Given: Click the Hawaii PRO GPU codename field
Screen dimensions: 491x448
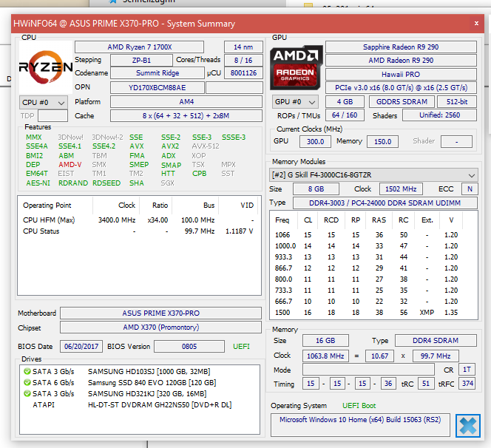Looking at the screenshot, I should (x=401, y=74).
